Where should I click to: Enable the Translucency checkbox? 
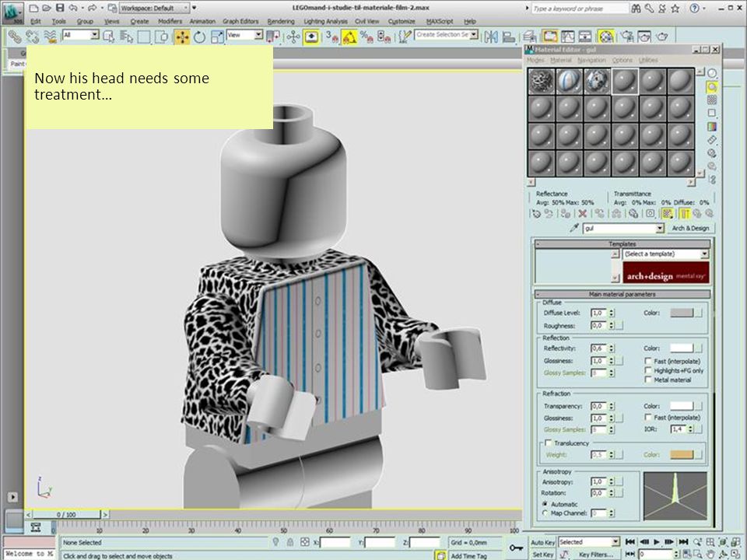pyautogui.click(x=548, y=443)
